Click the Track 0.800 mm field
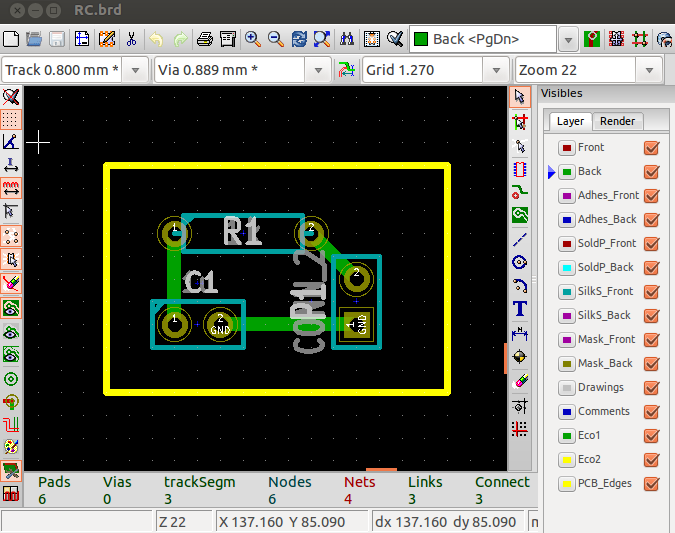Screen dimensions: 675x533 click(62, 70)
